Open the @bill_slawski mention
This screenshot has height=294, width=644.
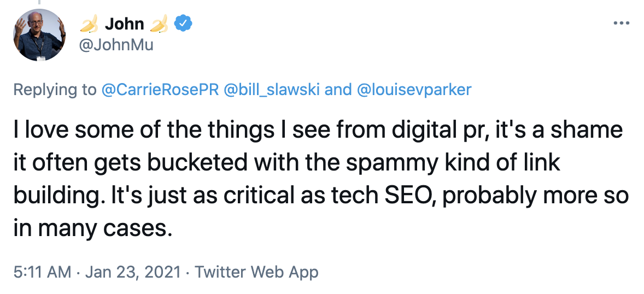pyautogui.click(x=272, y=90)
